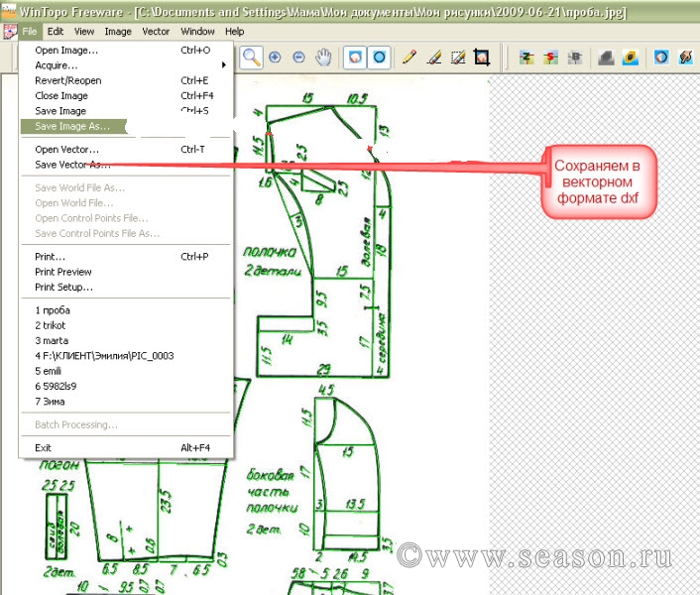Select the hand pan tool
Viewport: 700px width, 595px height.
coord(323,58)
